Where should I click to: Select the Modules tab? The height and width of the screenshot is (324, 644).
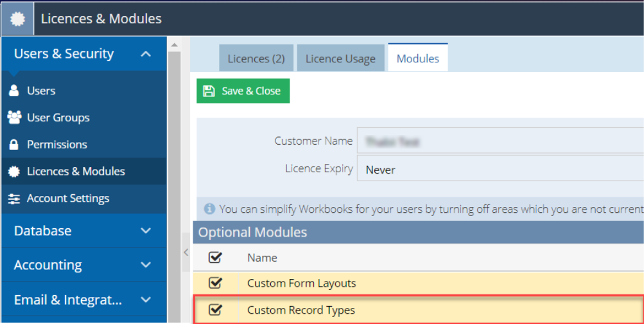(x=418, y=58)
